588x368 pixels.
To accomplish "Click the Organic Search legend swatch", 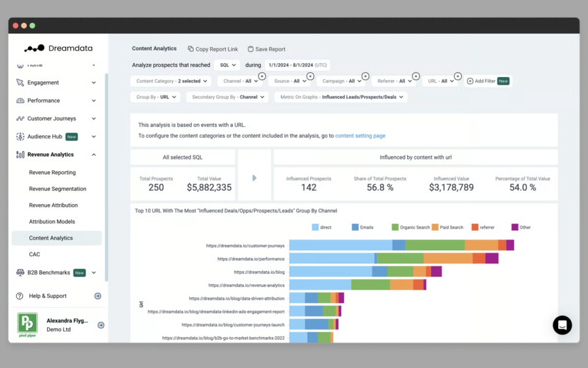I will click(395, 227).
